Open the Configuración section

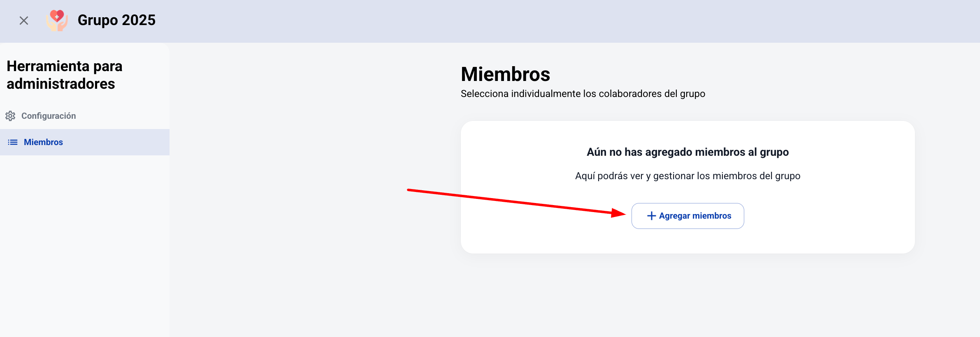tap(49, 116)
